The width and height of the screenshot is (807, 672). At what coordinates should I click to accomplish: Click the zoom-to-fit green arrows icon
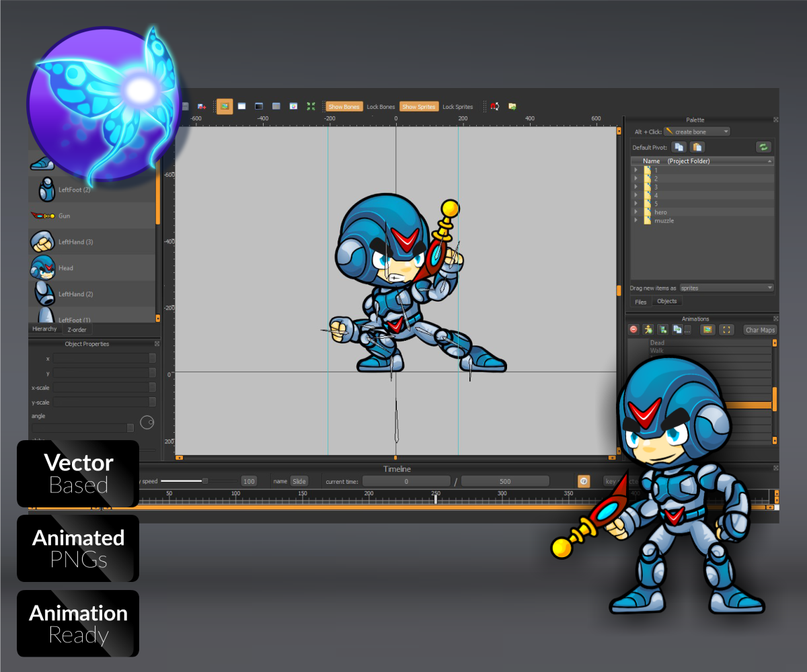click(311, 106)
